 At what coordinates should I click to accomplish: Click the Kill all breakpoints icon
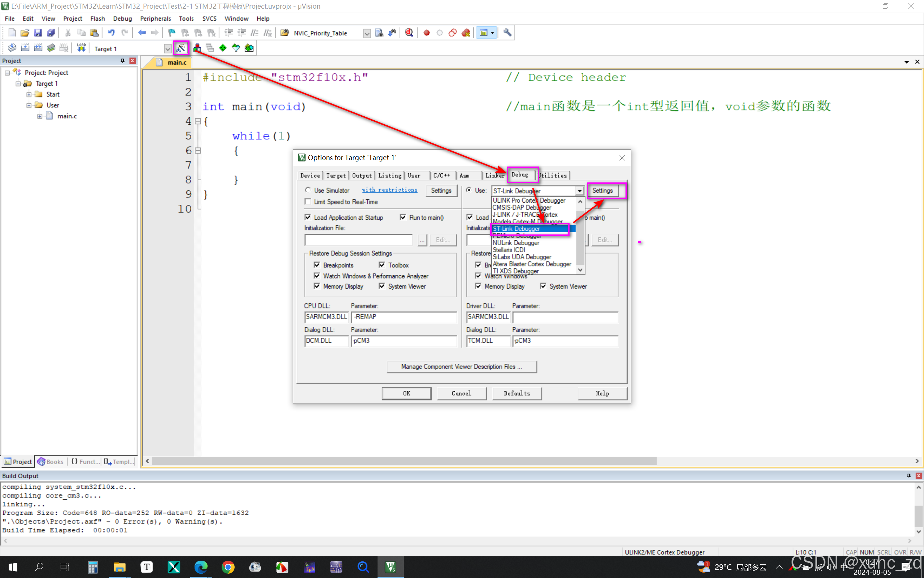(x=466, y=33)
